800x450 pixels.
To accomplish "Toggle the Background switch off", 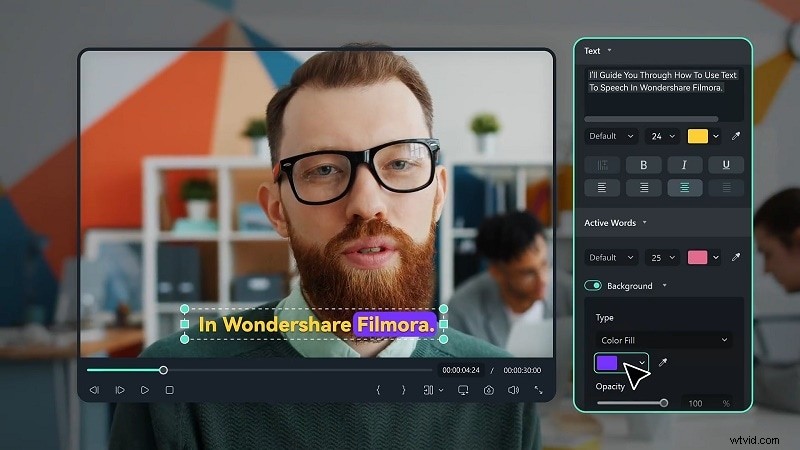I will point(593,286).
